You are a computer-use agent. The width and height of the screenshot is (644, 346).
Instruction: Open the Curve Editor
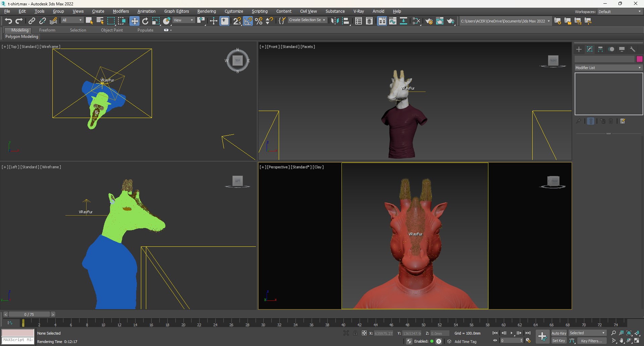(393, 21)
